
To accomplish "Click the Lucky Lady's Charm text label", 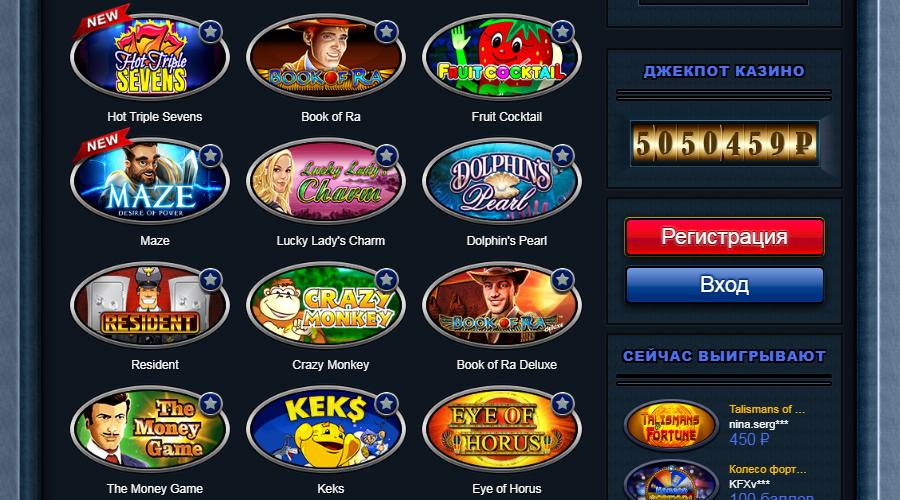I will point(331,241).
